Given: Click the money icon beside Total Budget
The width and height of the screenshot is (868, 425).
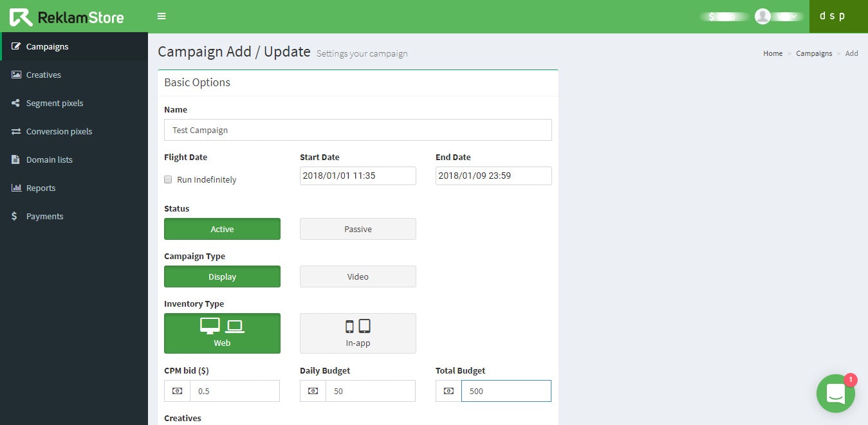Looking at the screenshot, I should click(448, 391).
